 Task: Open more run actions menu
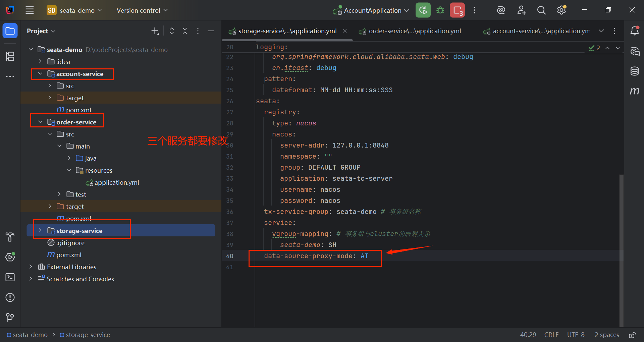(474, 10)
